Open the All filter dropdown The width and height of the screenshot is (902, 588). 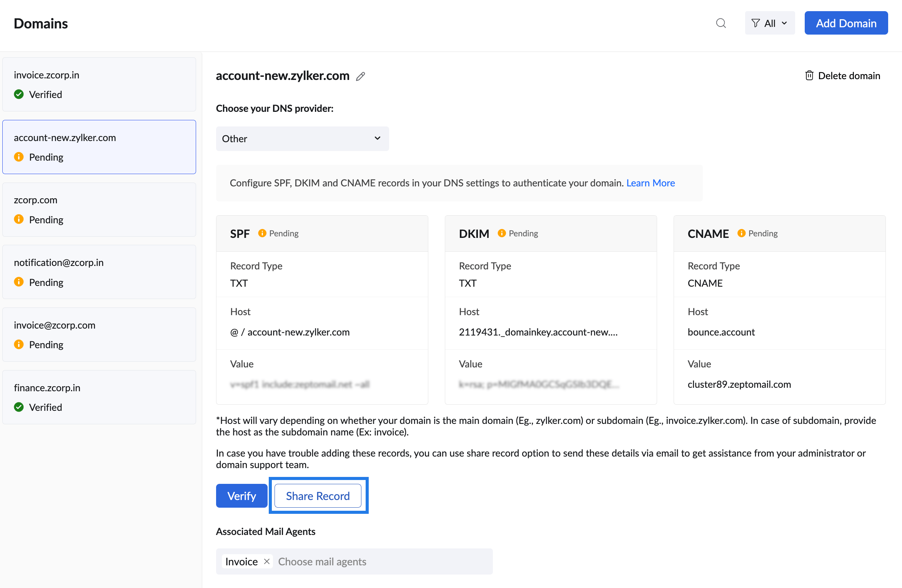tap(770, 23)
